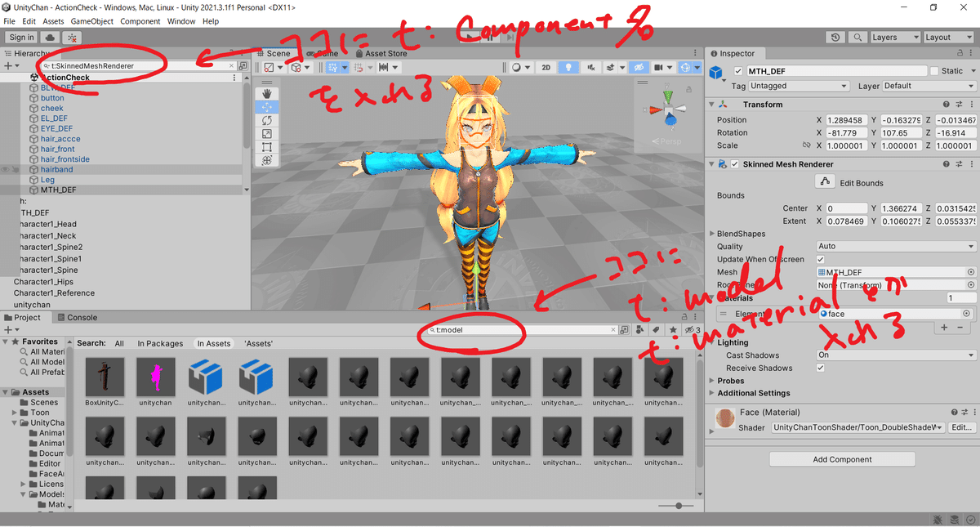Click the Inspector lock icon

click(x=959, y=54)
